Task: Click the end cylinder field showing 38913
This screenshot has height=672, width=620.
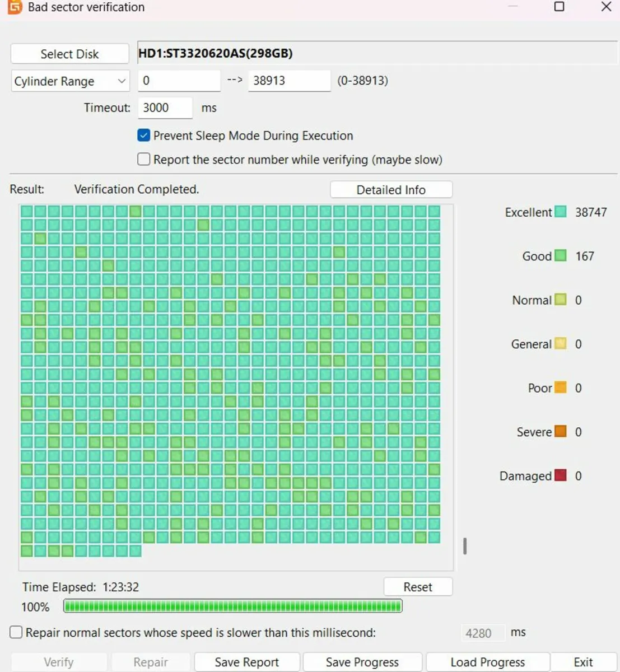Action: [288, 81]
